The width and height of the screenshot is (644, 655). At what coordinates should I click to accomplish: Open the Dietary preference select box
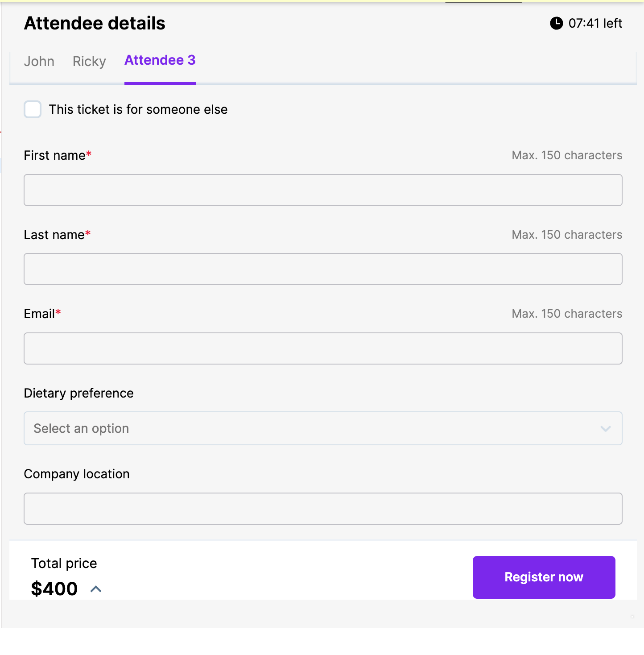[x=312, y=428]
